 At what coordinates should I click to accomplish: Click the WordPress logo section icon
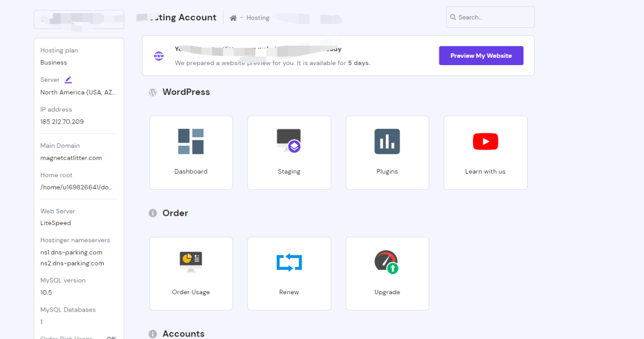153,93
